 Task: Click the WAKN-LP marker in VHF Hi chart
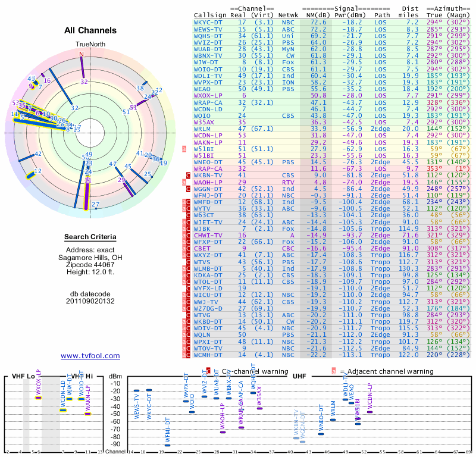tap(87, 414)
